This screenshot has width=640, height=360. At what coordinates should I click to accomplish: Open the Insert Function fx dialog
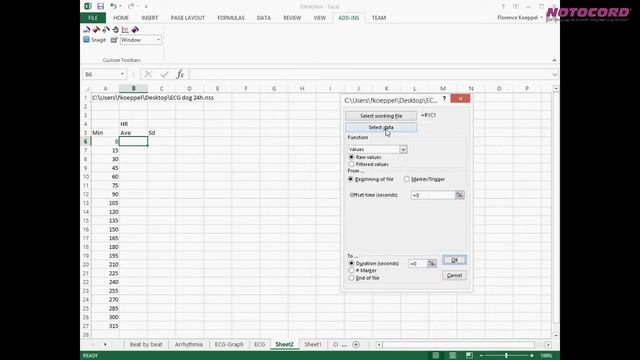click(180, 74)
